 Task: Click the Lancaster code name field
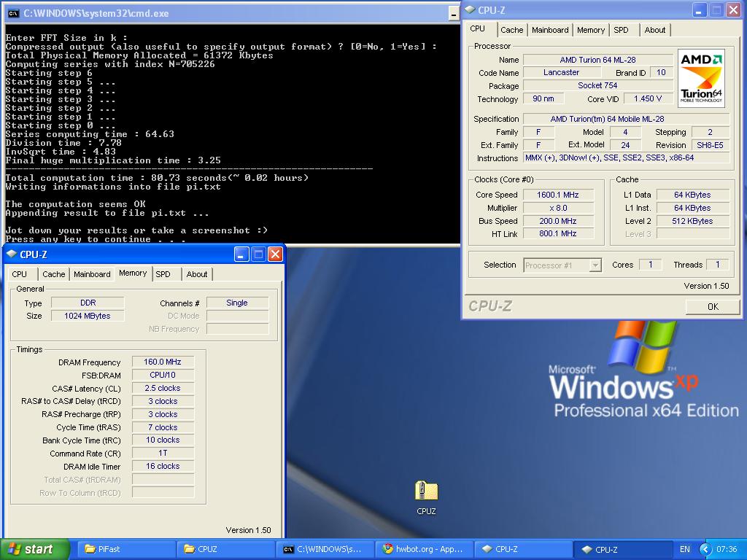[561, 72]
